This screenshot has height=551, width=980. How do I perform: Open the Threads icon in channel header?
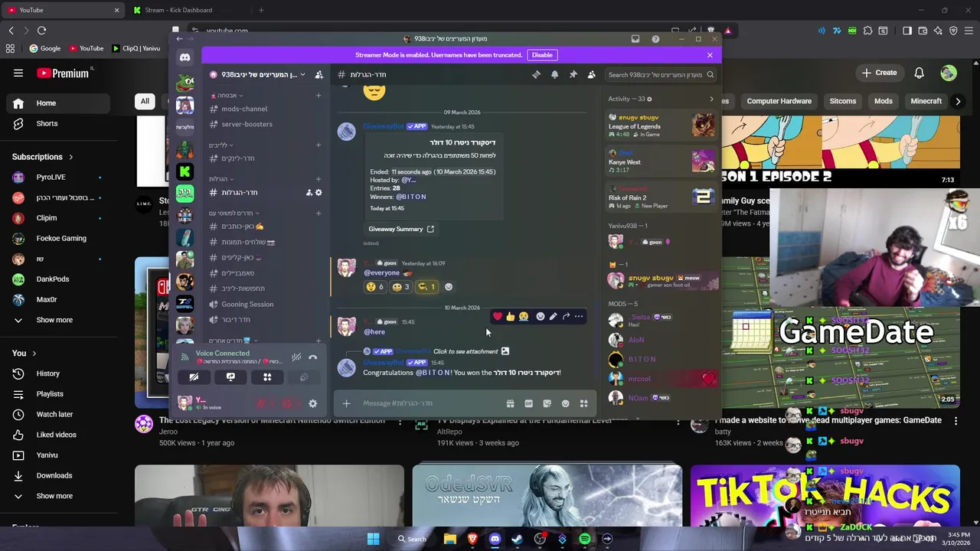click(x=536, y=74)
